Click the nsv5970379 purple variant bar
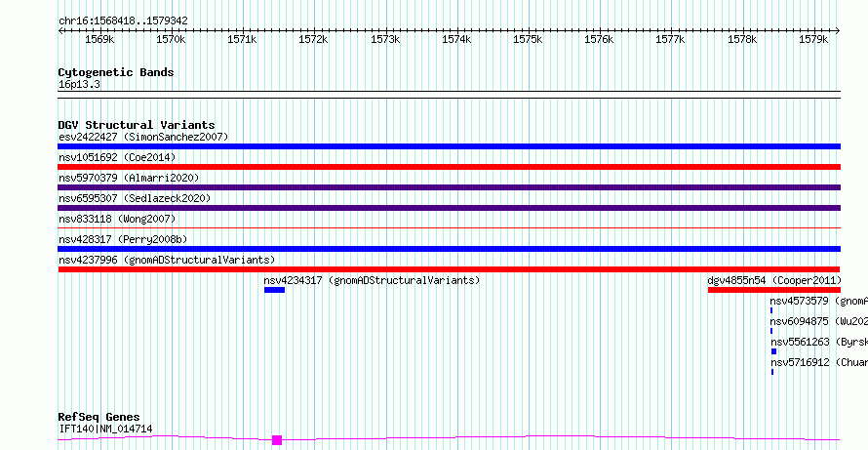The image size is (868, 450). coord(449,187)
